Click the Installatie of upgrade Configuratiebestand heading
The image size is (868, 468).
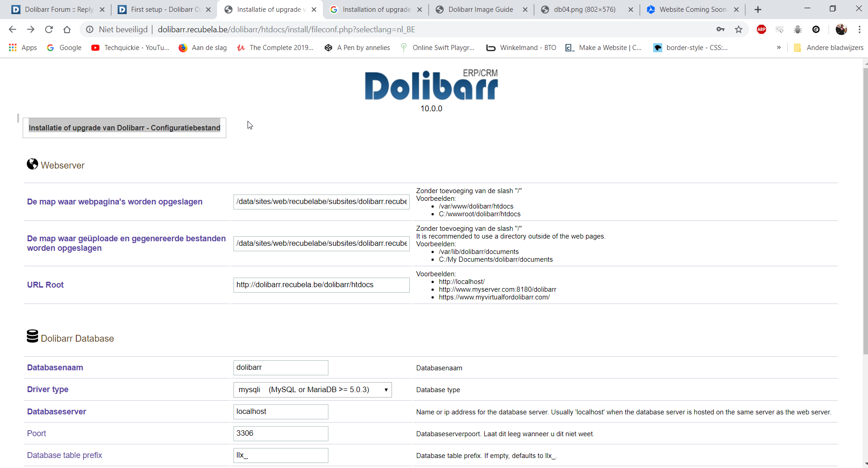tap(124, 128)
